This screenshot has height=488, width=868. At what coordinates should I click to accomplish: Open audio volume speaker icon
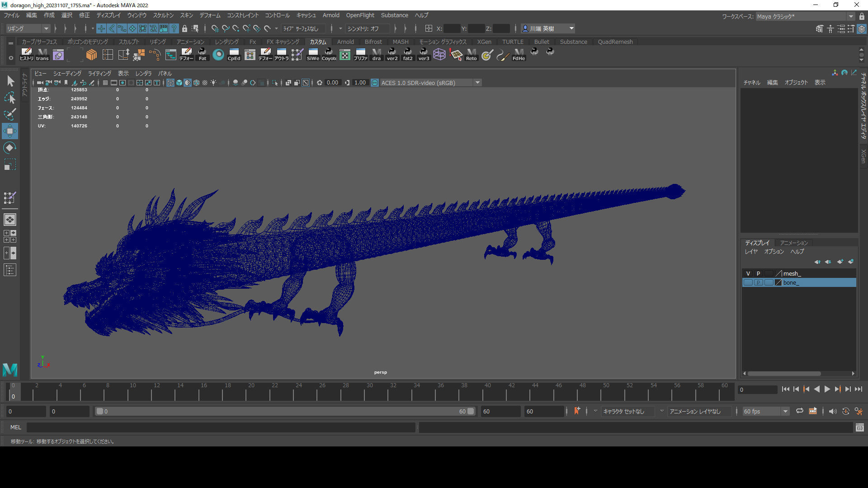click(832, 411)
